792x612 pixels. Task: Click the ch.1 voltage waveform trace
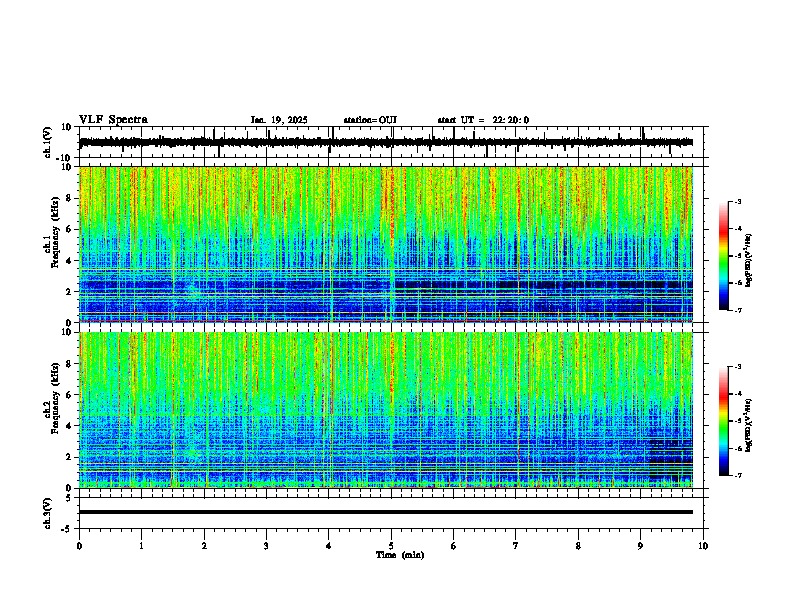[x=386, y=142]
